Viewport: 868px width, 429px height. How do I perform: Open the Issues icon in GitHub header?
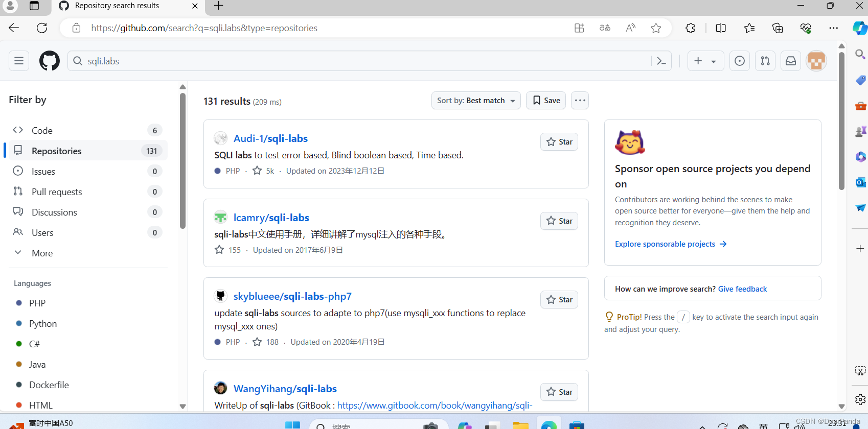click(x=740, y=61)
